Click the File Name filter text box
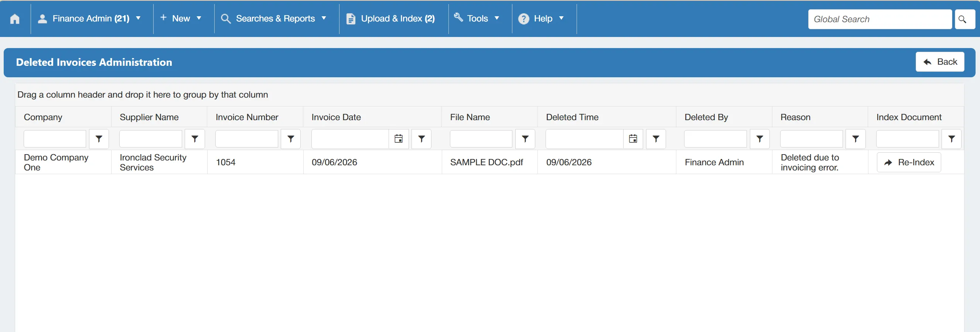 [x=481, y=139]
